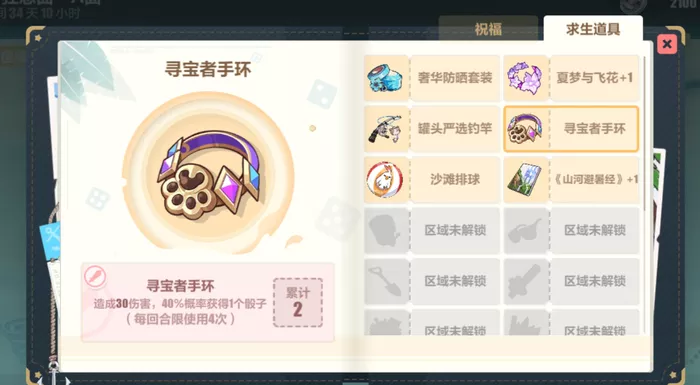Close the item book with the red X
Screen dimensions: 700x385
[667, 44]
